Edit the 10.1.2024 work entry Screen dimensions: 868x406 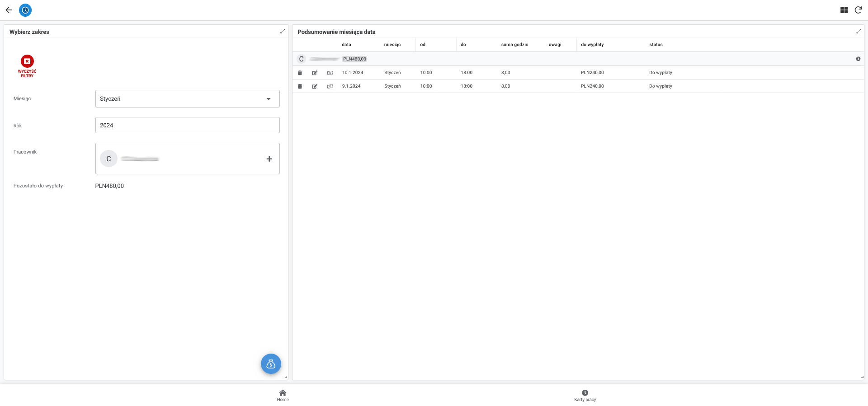[x=315, y=73]
